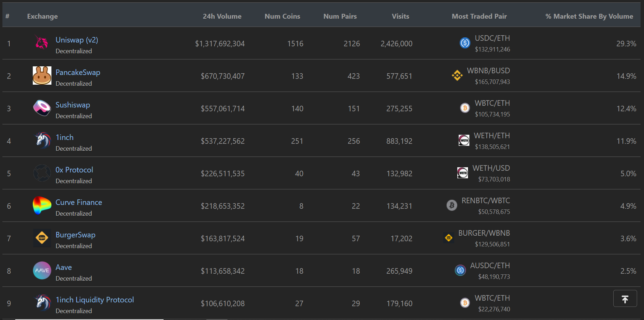
Task: Open the USDC/ETH trading pair
Action: pos(492,38)
